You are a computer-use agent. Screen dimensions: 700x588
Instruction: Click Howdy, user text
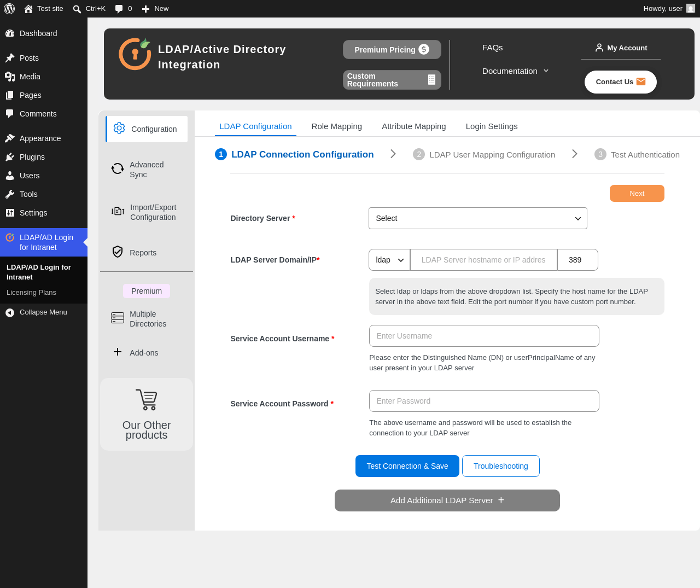point(663,9)
